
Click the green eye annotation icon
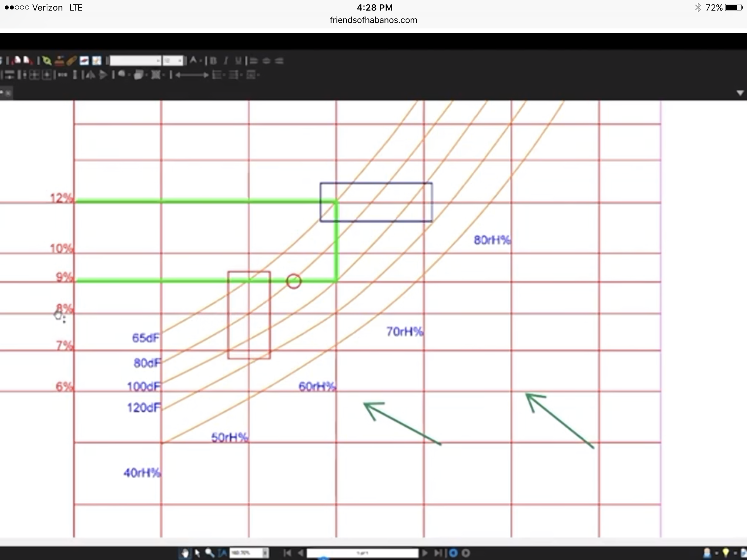[46, 61]
